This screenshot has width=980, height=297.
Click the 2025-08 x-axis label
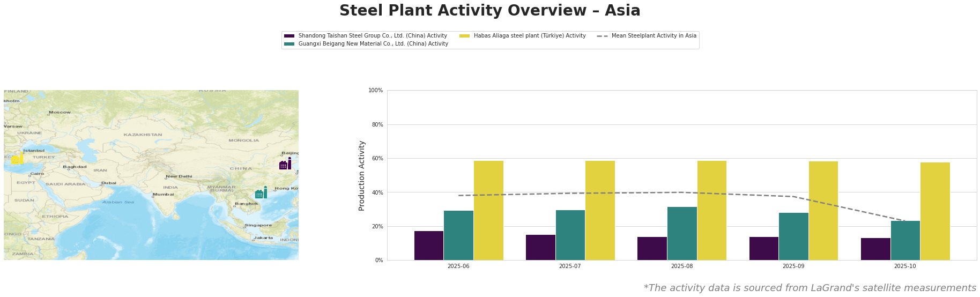[682, 266]
